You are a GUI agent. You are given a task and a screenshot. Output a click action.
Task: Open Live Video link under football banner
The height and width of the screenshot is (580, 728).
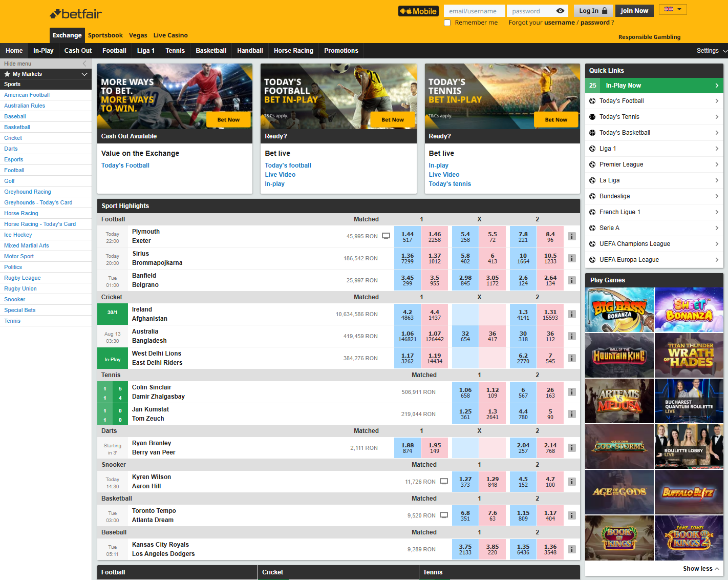[x=280, y=175]
